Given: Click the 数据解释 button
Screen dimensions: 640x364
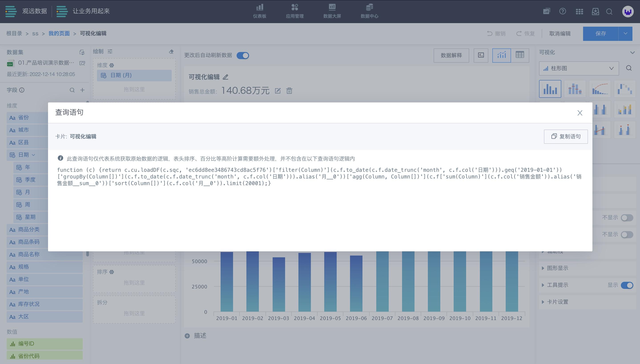Looking at the screenshot, I should [x=451, y=55].
